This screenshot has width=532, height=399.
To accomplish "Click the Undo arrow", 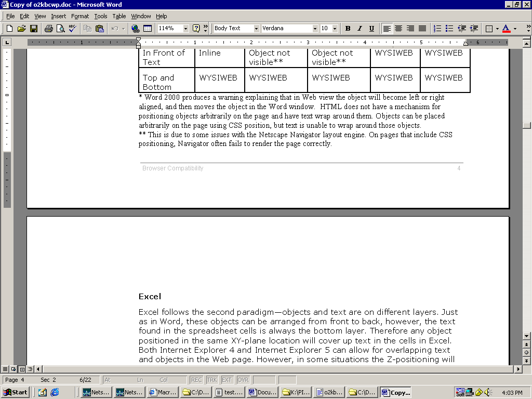I will 115,29.
